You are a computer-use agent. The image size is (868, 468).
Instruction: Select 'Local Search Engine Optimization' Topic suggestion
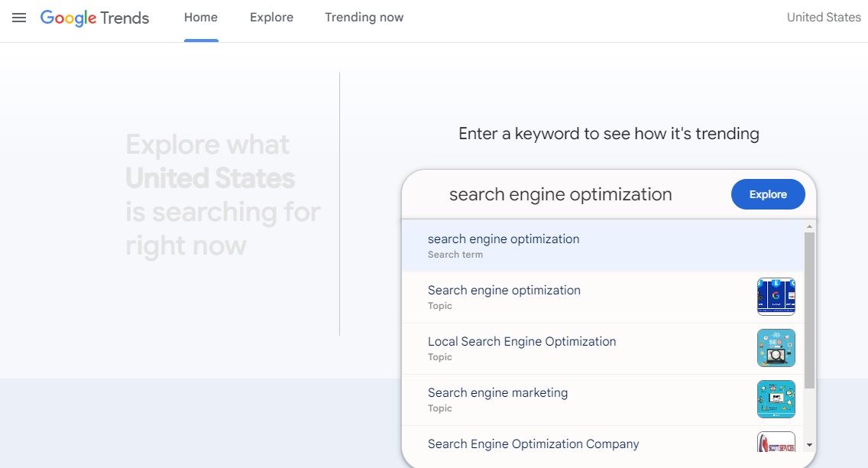[603, 349]
